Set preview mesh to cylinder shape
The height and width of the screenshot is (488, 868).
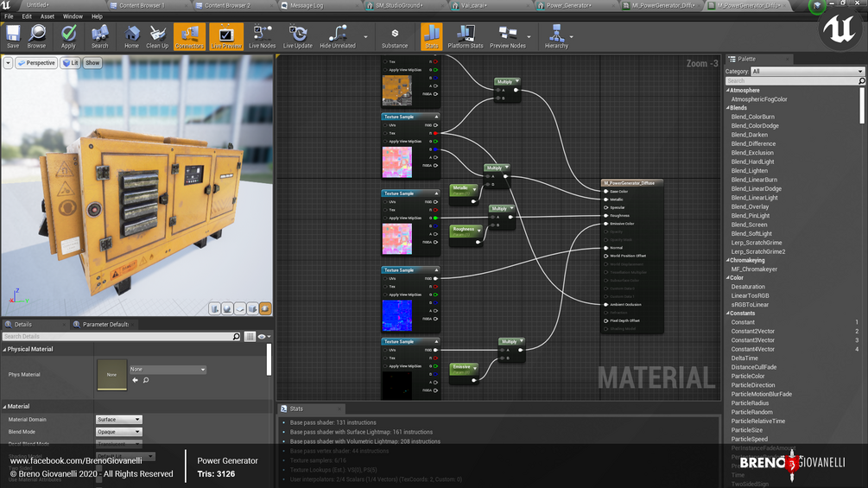[215, 308]
